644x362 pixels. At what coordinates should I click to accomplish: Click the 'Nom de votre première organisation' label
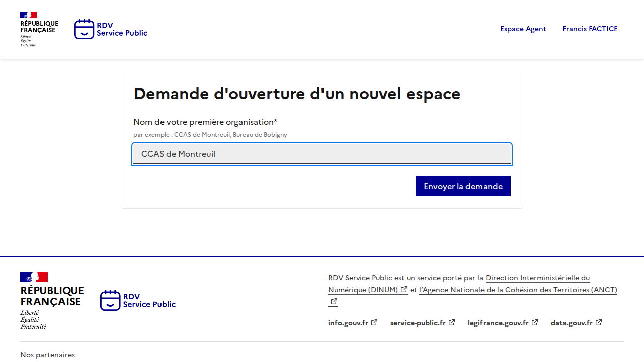(205, 122)
